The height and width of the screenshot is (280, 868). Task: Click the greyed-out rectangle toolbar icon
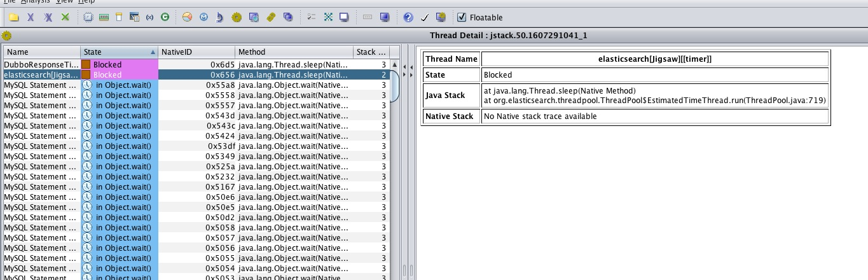(x=368, y=17)
